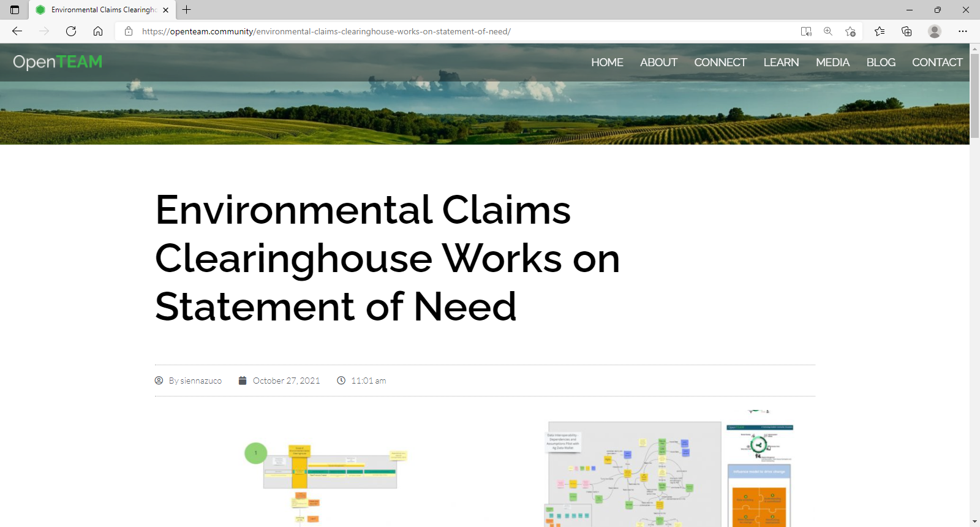Click the scrollbar down arrow

[x=974, y=521]
